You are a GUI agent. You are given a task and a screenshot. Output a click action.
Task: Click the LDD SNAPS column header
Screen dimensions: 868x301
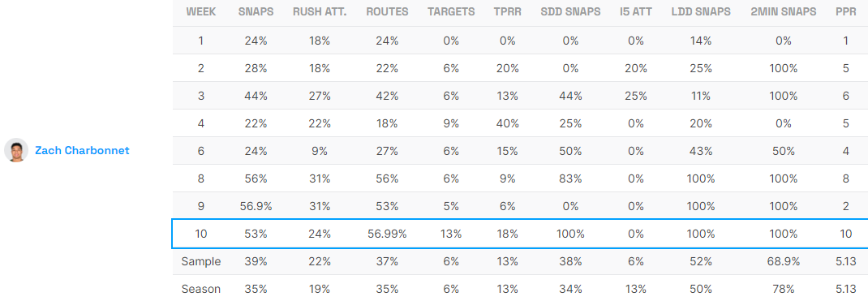coord(700,12)
